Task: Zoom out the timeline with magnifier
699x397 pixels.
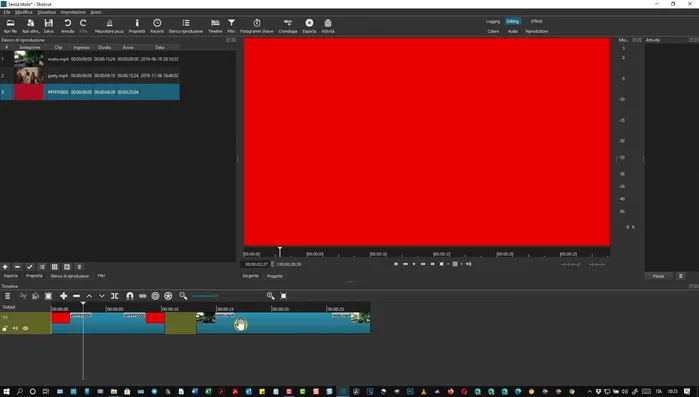Action: tap(183, 296)
